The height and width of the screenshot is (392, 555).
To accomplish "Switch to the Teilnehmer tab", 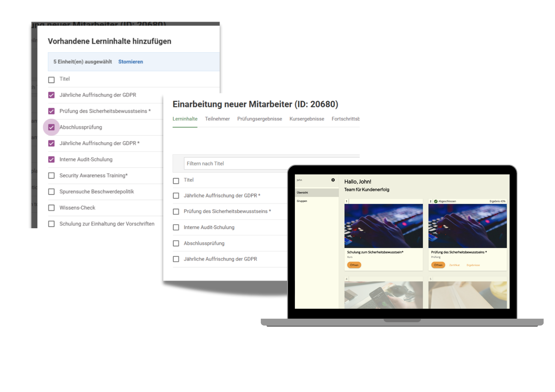I will pyautogui.click(x=217, y=119).
